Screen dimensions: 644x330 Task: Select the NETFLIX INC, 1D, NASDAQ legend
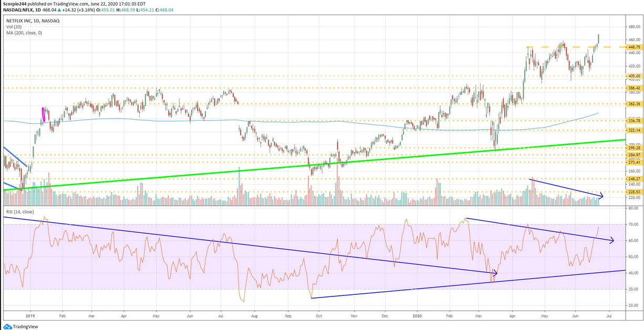[x=34, y=21]
